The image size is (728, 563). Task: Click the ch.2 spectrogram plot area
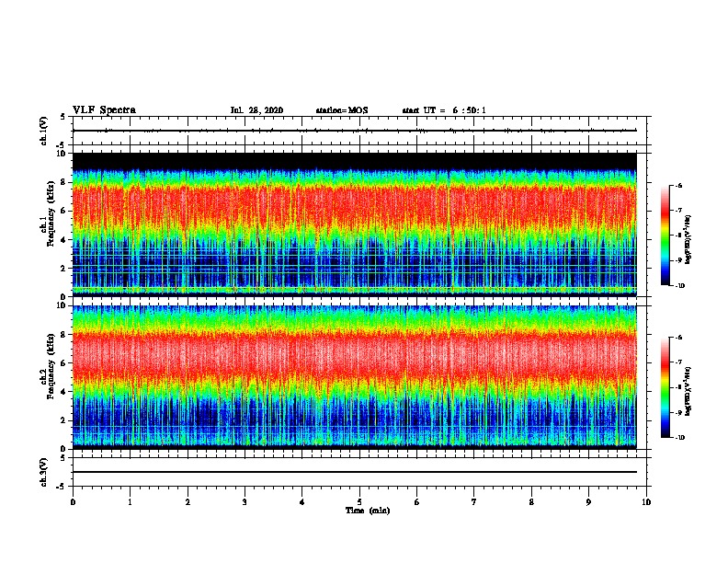click(355, 377)
